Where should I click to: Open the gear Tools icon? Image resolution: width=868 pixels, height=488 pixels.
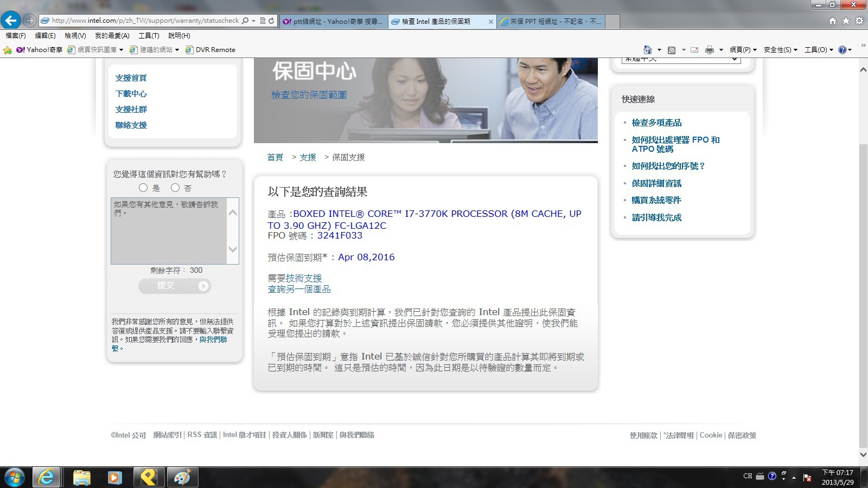[x=859, y=21]
